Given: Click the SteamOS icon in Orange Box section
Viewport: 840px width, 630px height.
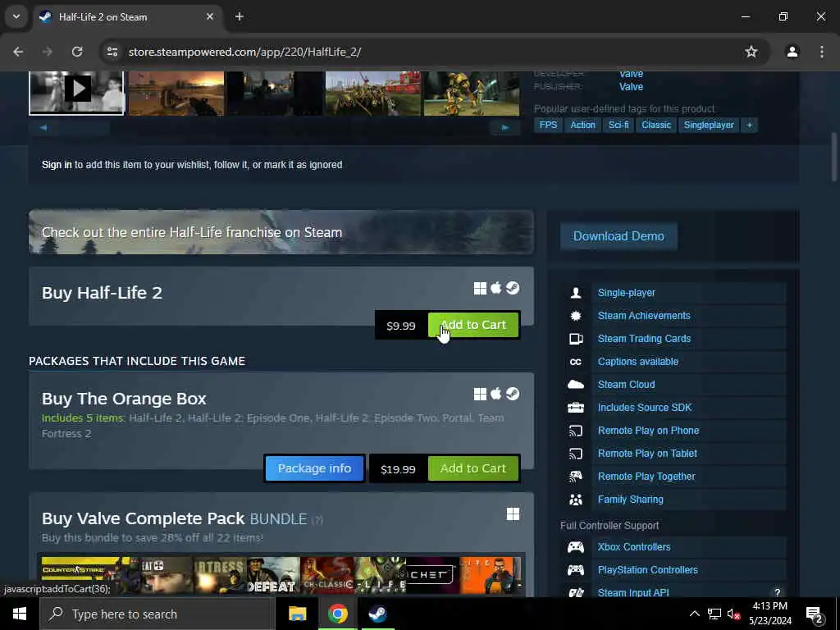Looking at the screenshot, I should point(513,394).
